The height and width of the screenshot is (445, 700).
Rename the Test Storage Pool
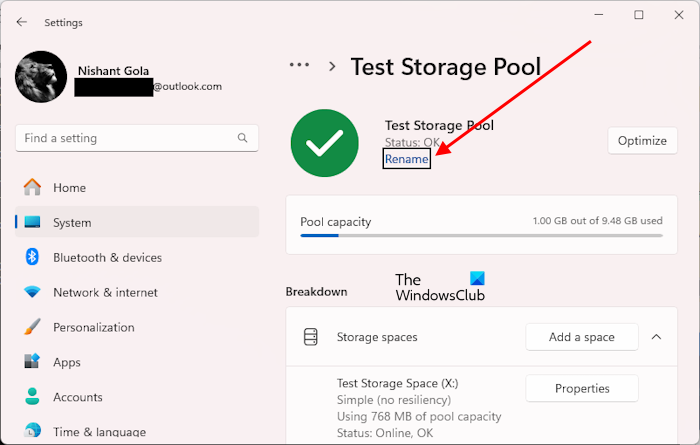[407, 159]
